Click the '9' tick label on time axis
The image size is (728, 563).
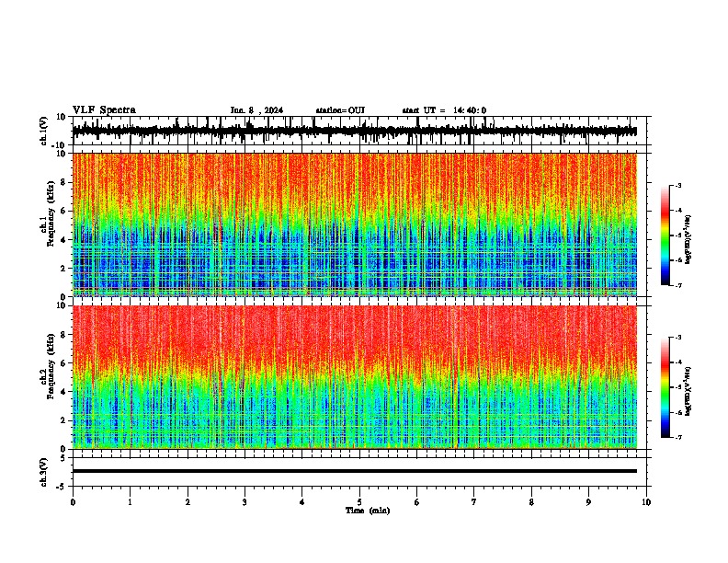click(x=588, y=502)
